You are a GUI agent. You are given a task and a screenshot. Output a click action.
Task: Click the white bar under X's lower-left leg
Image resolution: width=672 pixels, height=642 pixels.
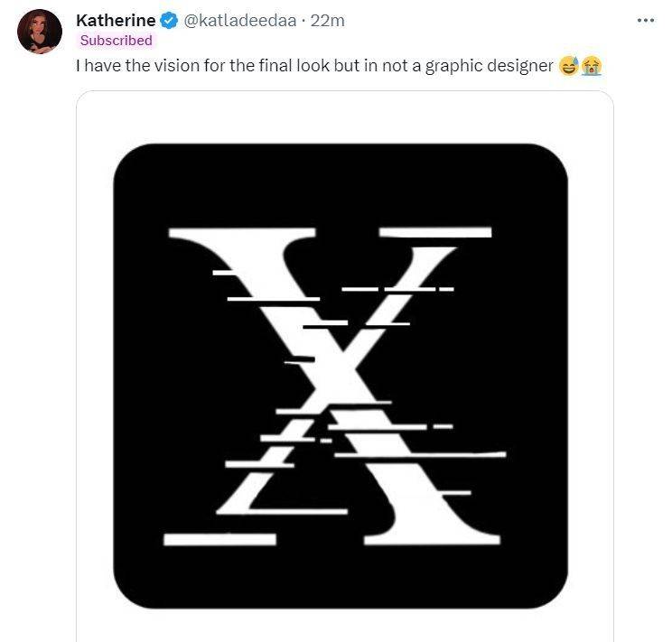219,539
